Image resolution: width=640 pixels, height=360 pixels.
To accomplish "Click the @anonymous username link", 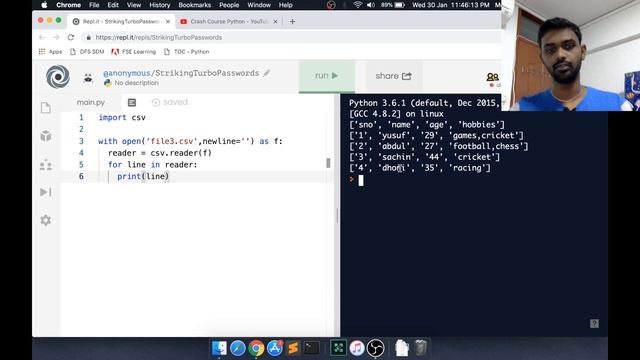I will tap(127, 73).
